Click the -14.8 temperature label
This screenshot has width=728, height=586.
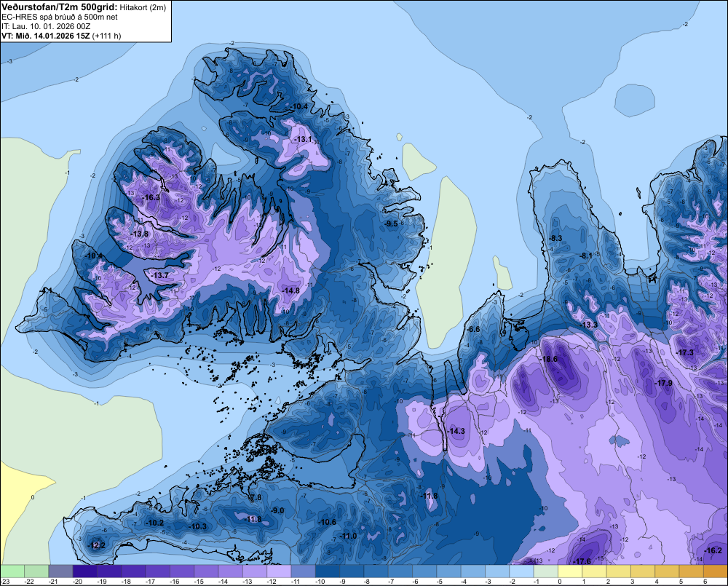290,290
